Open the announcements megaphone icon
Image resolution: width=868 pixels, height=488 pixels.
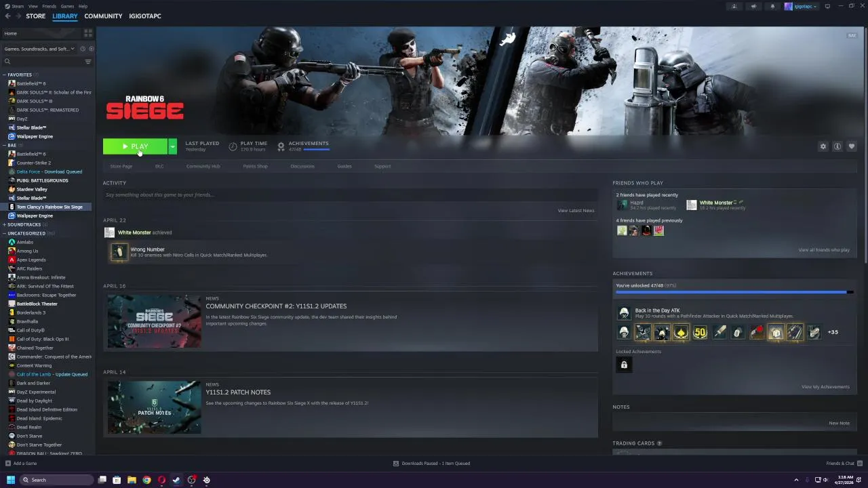(x=753, y=6)
